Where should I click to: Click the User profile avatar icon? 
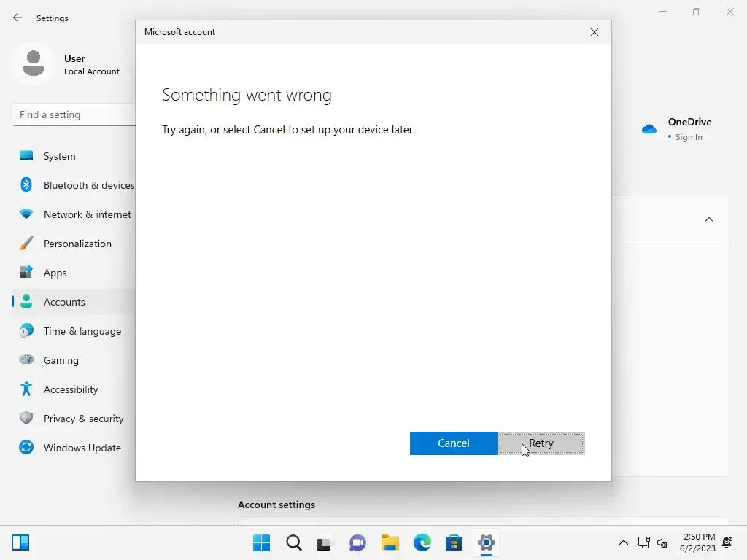click(34, 64)
